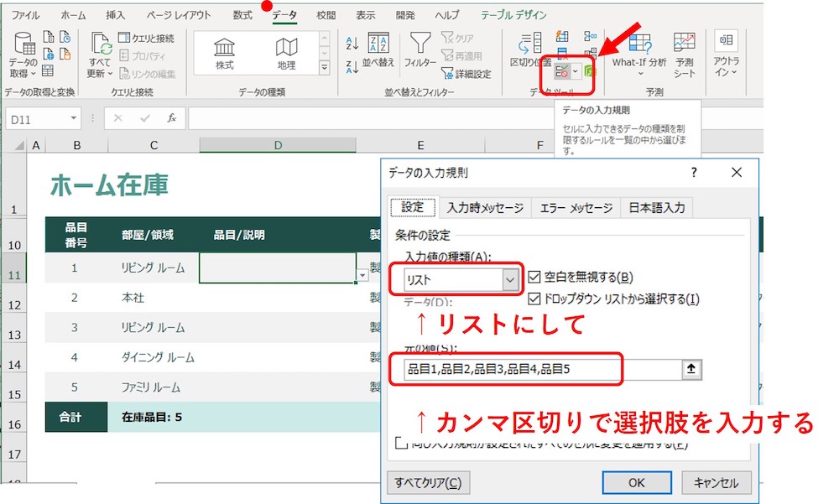Click the select-all corner of the sheet
The height and width of the screenshot is (504, 839).
pos(19,145)
